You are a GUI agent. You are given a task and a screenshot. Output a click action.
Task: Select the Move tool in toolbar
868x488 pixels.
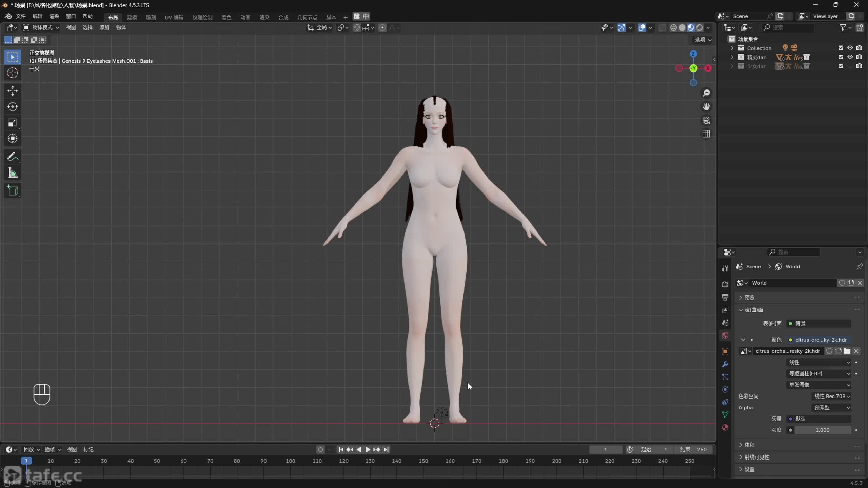point(13,90)
